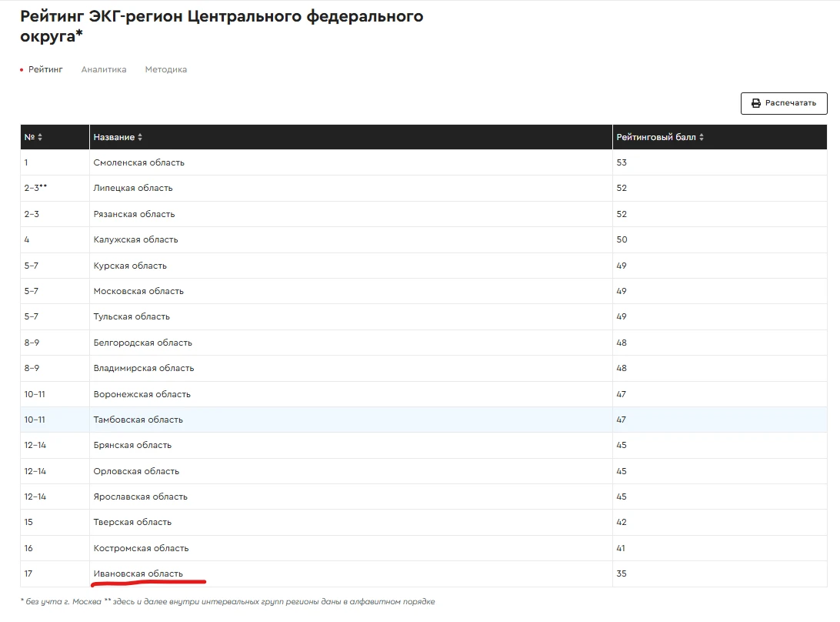The width and height of the screenshot is (840, 622).
Task: Click Рязанская область in the table
Action: tap(134, 214)
